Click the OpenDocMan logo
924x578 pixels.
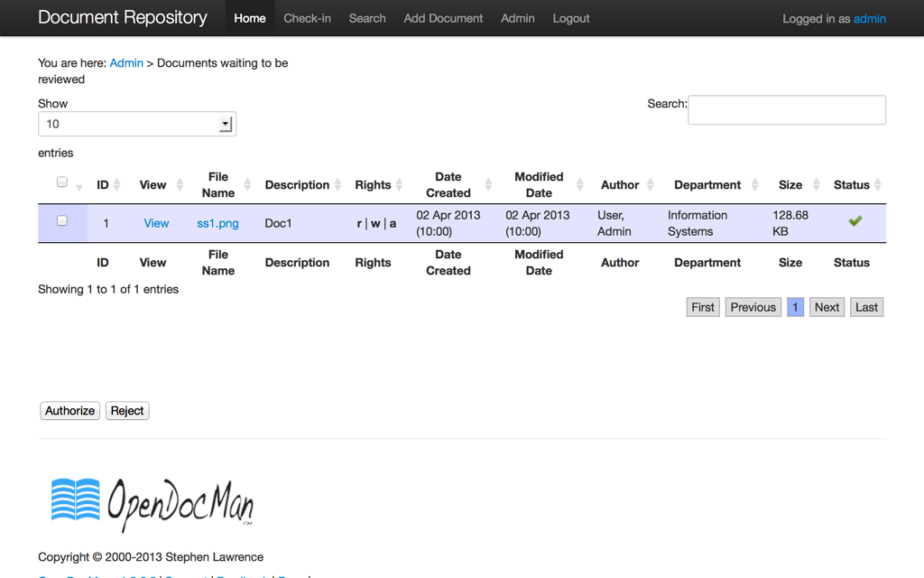[152, 501]
